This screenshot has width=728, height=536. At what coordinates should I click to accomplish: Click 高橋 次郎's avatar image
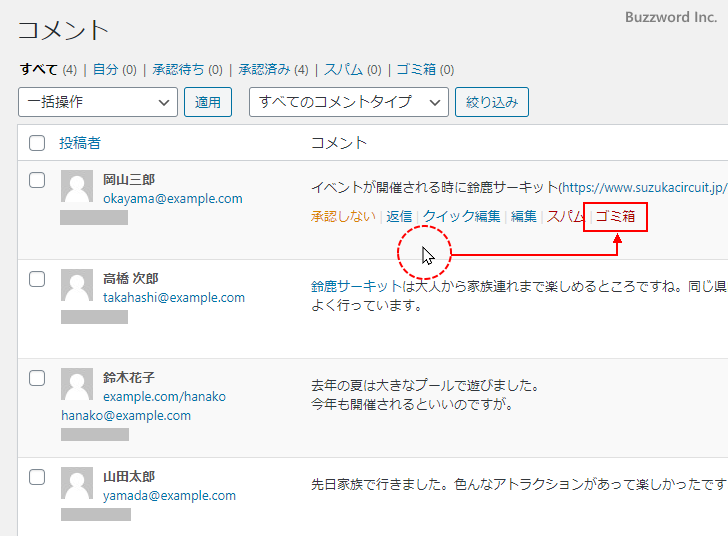point(77,286)
